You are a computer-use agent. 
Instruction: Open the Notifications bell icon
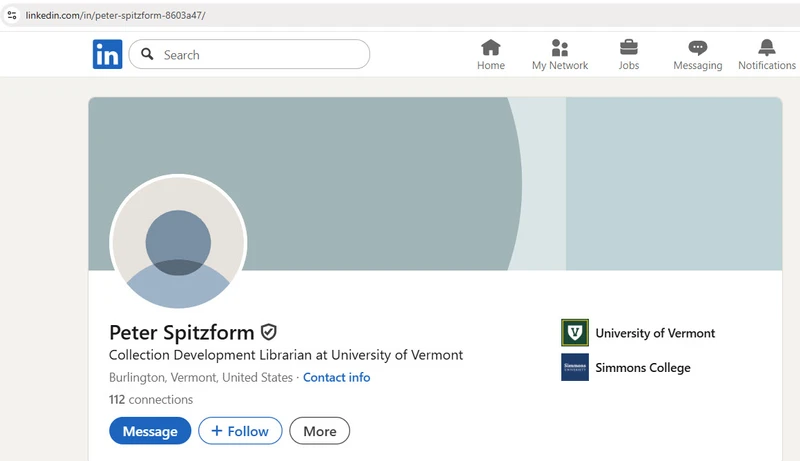coord(766,47)
